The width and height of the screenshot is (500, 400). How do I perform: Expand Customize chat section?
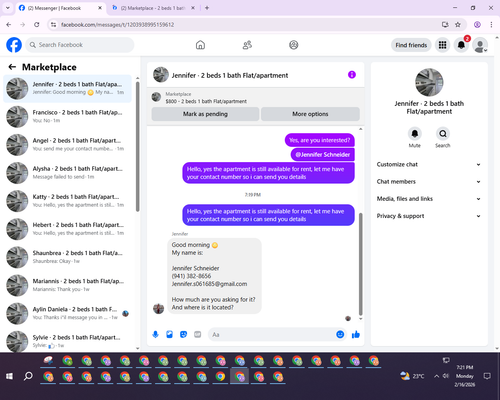[429, 164]
